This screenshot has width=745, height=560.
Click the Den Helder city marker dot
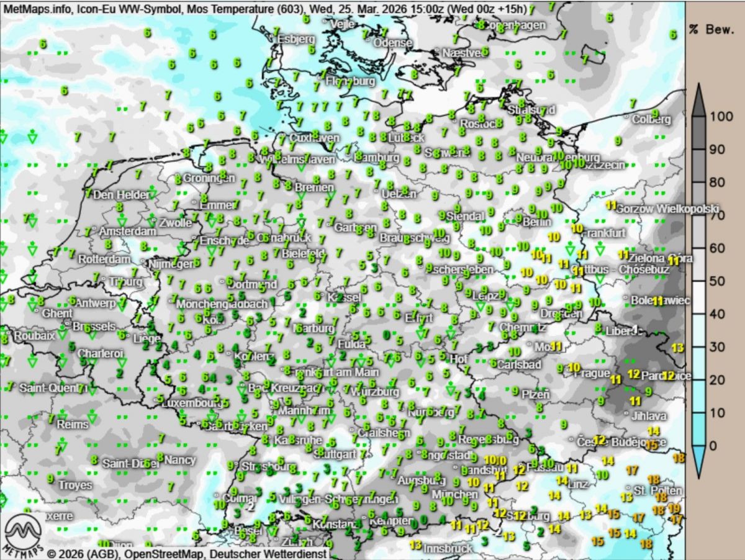pyautogui.click(x=89, y=194)
